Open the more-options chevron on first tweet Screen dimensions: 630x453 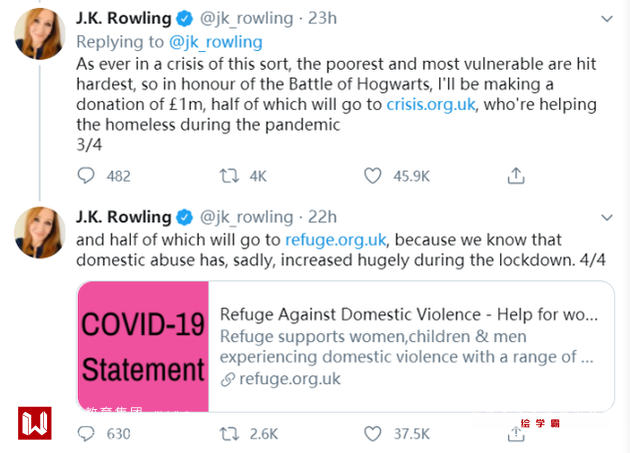pos(605,19)
